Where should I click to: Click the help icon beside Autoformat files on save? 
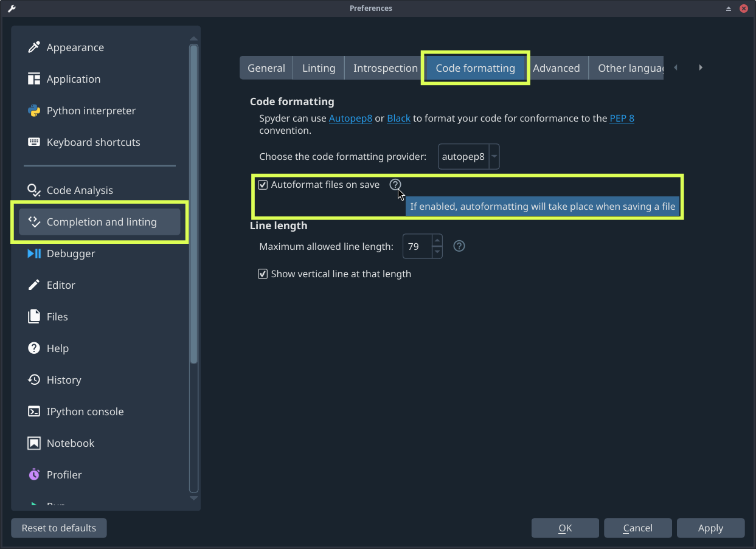[x=395, y=184]
